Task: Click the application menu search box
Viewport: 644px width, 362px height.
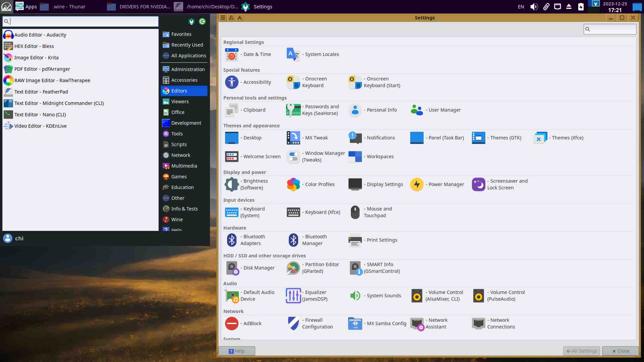Action: point(80,21)
